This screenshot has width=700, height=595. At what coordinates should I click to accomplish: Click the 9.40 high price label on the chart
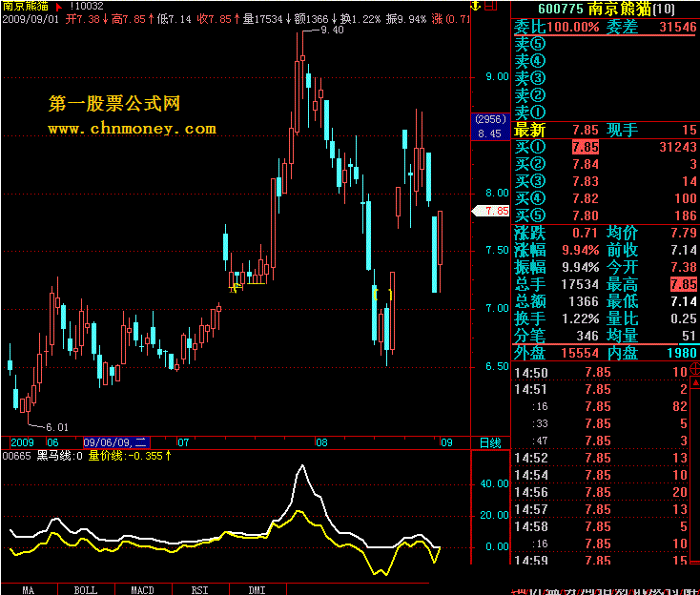(332, 30)
